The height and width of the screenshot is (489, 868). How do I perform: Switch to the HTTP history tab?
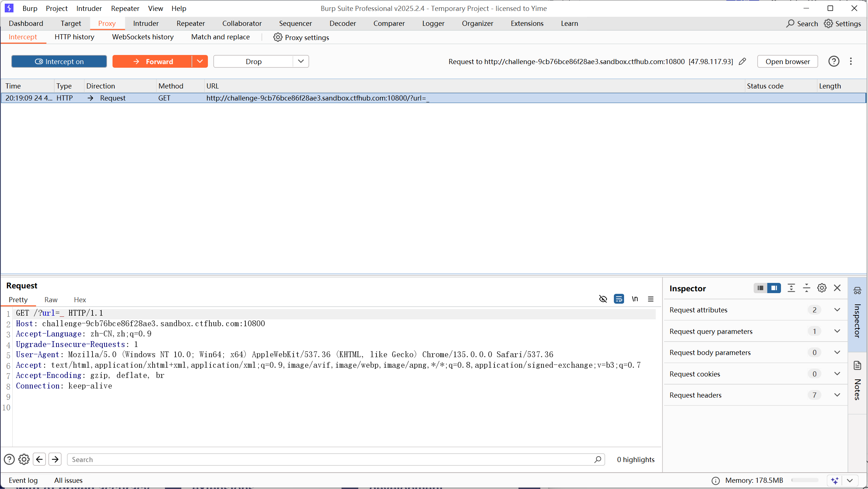pos(74,37)
